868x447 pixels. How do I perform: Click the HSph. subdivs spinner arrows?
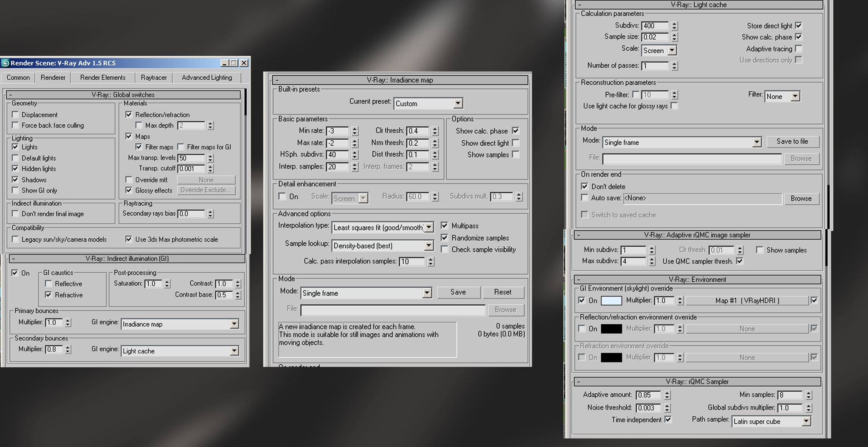coord(355,155)
